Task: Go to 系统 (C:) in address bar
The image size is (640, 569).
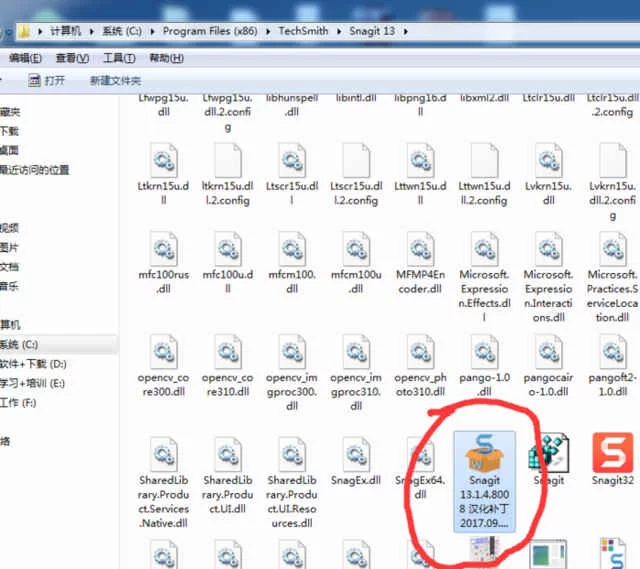Action: 122,31
